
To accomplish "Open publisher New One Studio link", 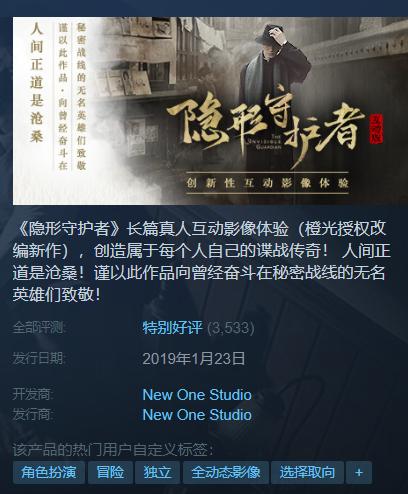I will 197,415.
